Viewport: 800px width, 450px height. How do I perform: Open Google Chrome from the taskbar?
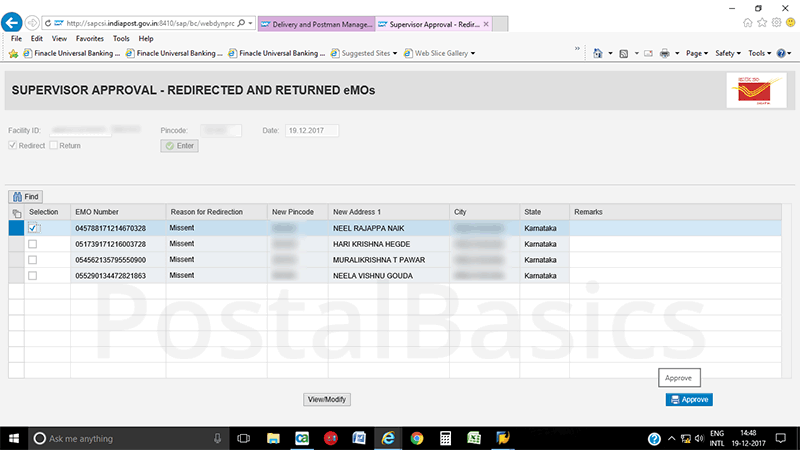pos(417,438)
